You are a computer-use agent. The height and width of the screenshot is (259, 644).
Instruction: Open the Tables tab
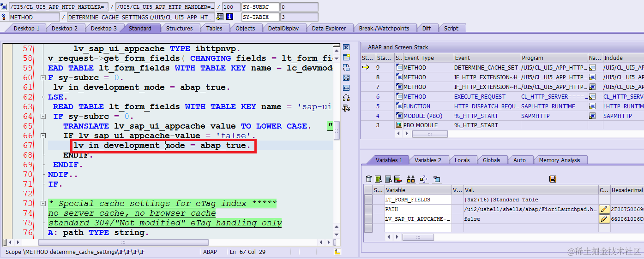coord(214,28)
